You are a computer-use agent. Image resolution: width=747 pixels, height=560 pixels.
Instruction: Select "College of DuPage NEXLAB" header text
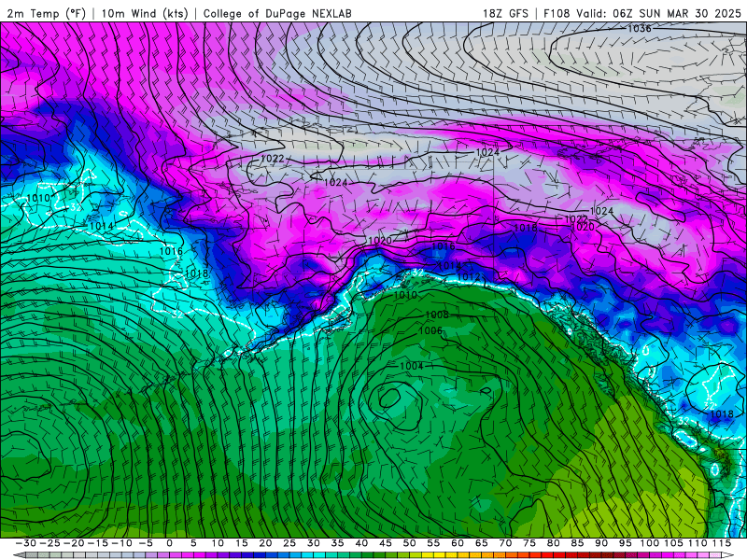(x=277, y=13)
